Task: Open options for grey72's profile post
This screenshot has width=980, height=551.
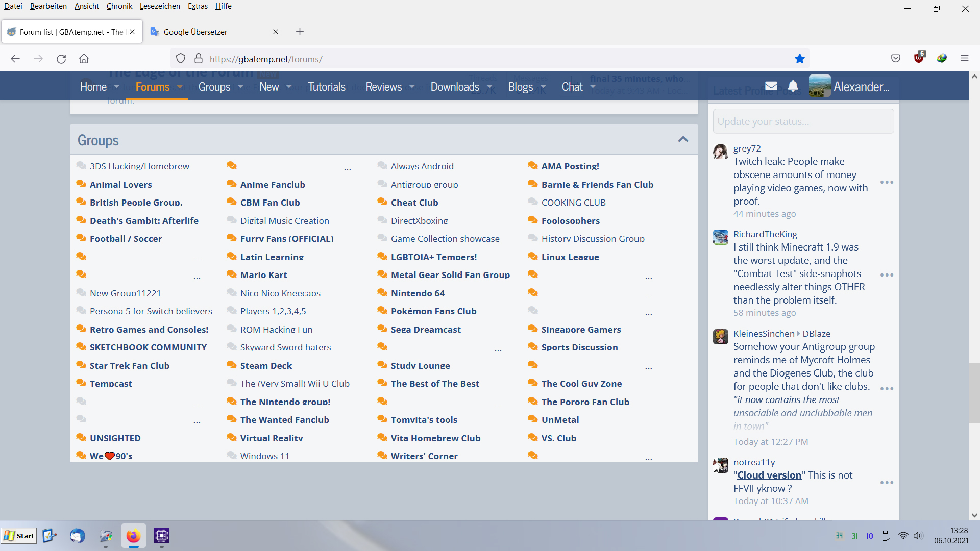Action: point(887,182)
